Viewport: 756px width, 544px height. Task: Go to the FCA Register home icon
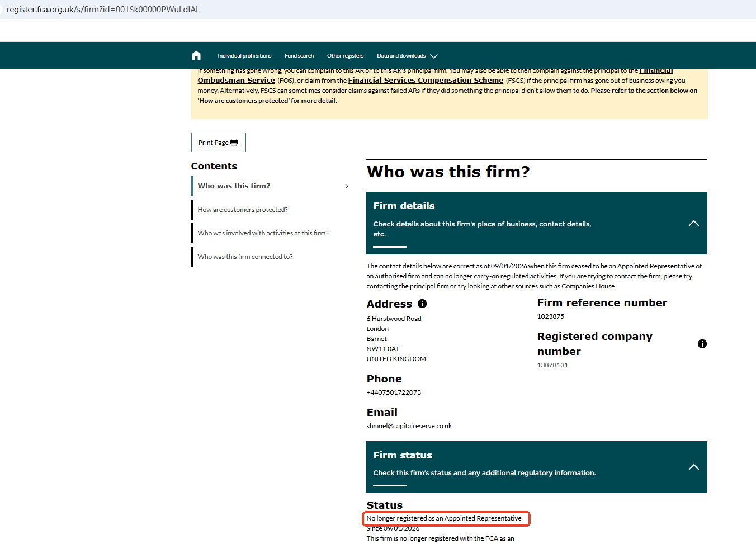click(196, 55)
